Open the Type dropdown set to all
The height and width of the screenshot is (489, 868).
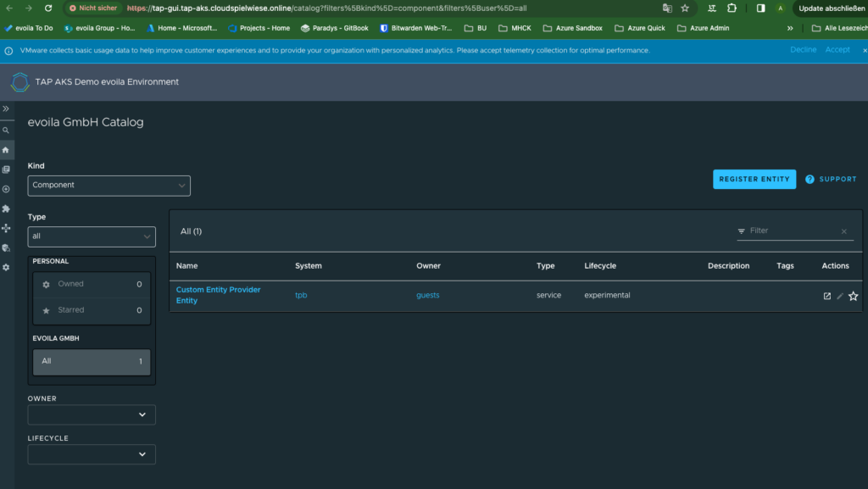(x=92, y=236)
